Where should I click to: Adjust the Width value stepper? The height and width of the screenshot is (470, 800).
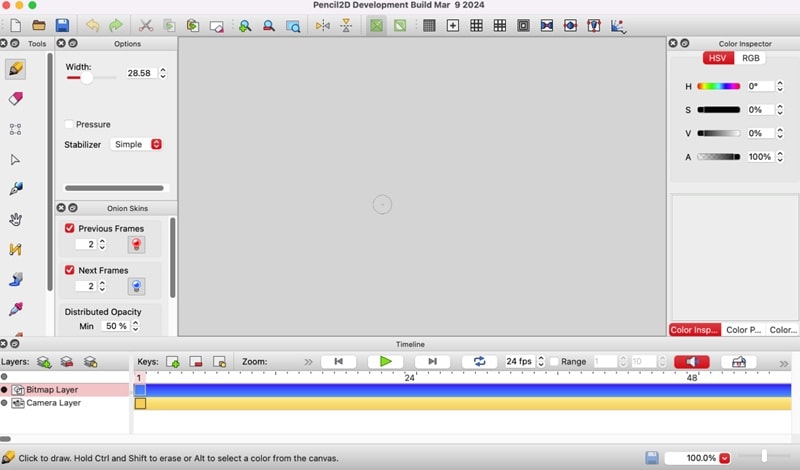click(x=163, y=73)
